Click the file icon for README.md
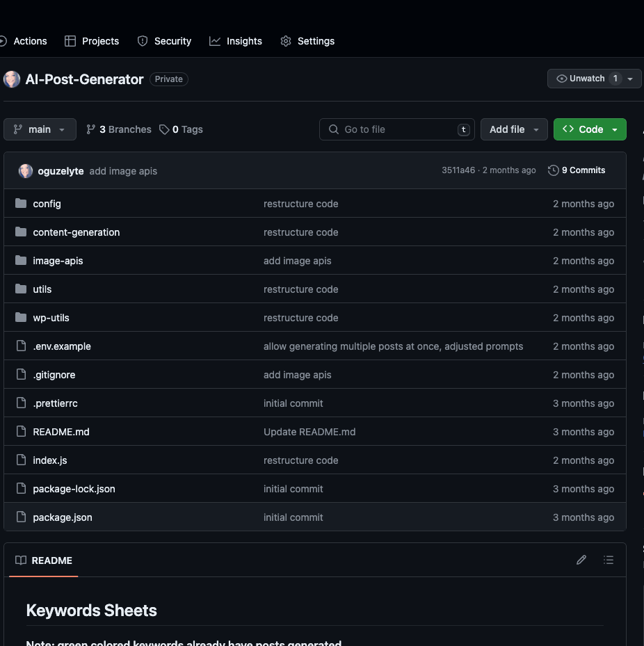The width and height of the screenshot is (644, 646). tap(21, 431)
